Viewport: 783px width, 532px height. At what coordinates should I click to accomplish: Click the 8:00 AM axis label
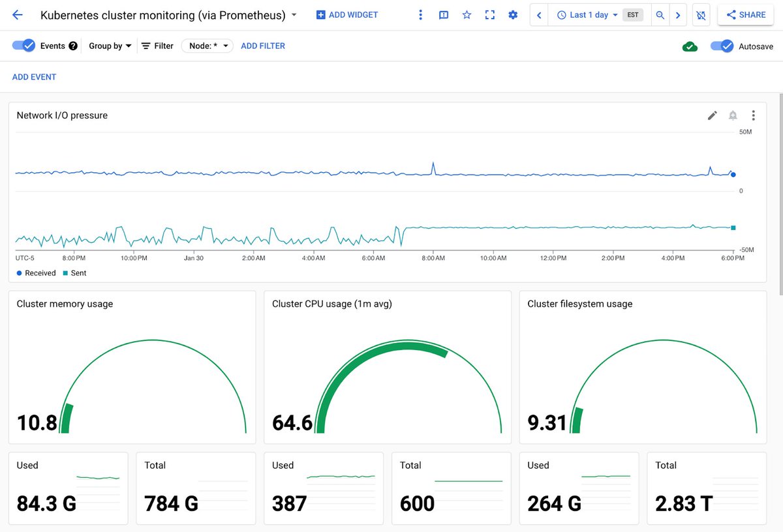[x=433, y=258]
